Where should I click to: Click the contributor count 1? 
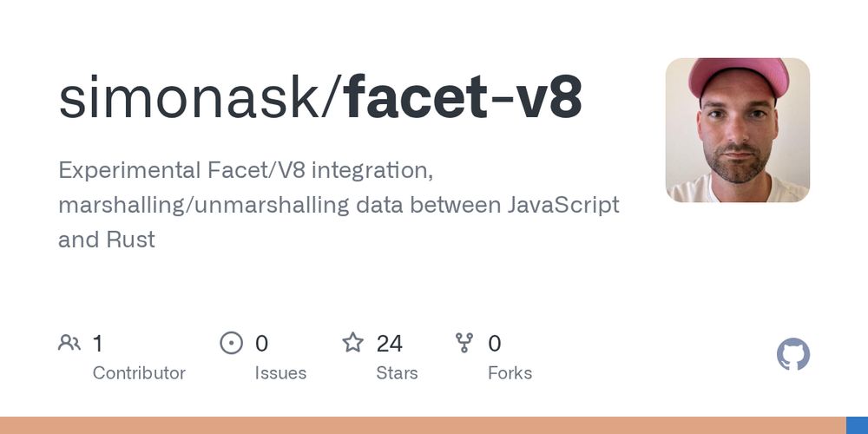pyautogui.click(x=97, y=344)
